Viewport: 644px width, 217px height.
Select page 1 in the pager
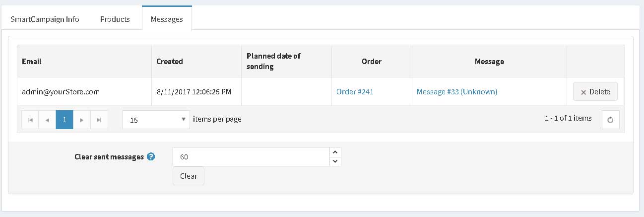pos(64,120)
